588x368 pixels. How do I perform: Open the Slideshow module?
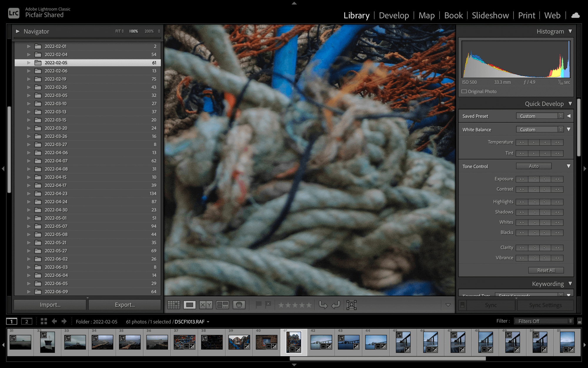tap(490, 15)
